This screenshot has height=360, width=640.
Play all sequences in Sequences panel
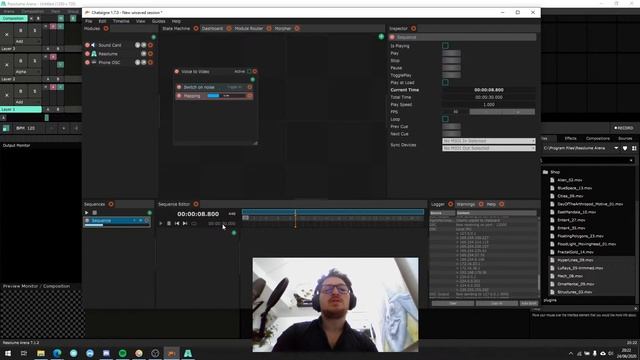(87, 213)
